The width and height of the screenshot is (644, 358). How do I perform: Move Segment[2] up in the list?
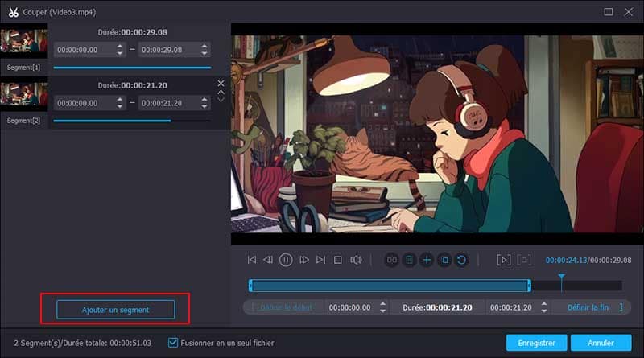click(x=221, y=91)
